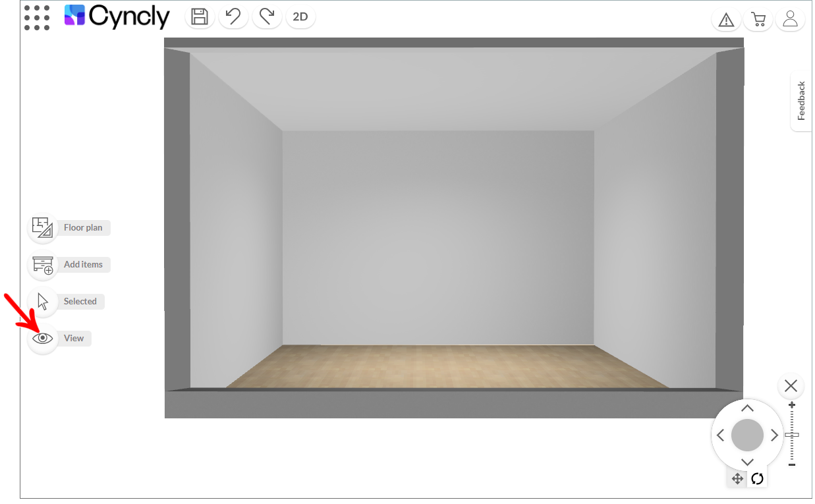Pan the camera left with arrow
This screenshot has width=815, height=504.
coord(721,435)
